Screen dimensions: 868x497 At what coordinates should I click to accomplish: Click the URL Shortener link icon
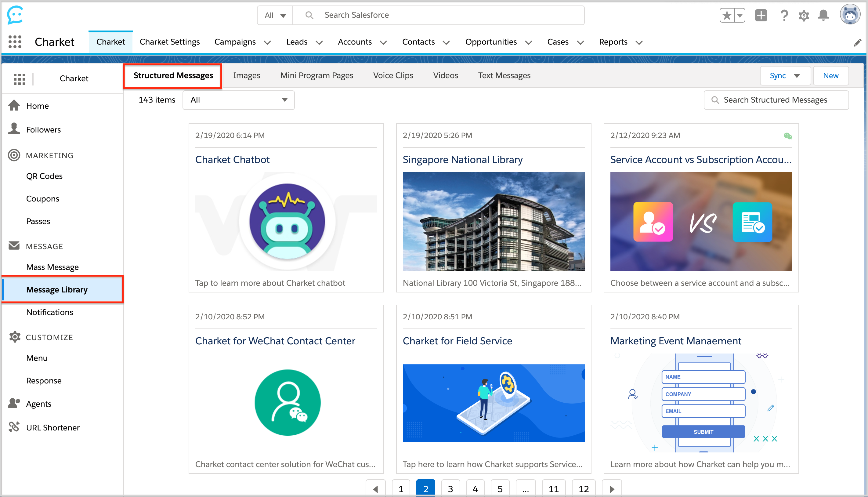coord(14,427)
